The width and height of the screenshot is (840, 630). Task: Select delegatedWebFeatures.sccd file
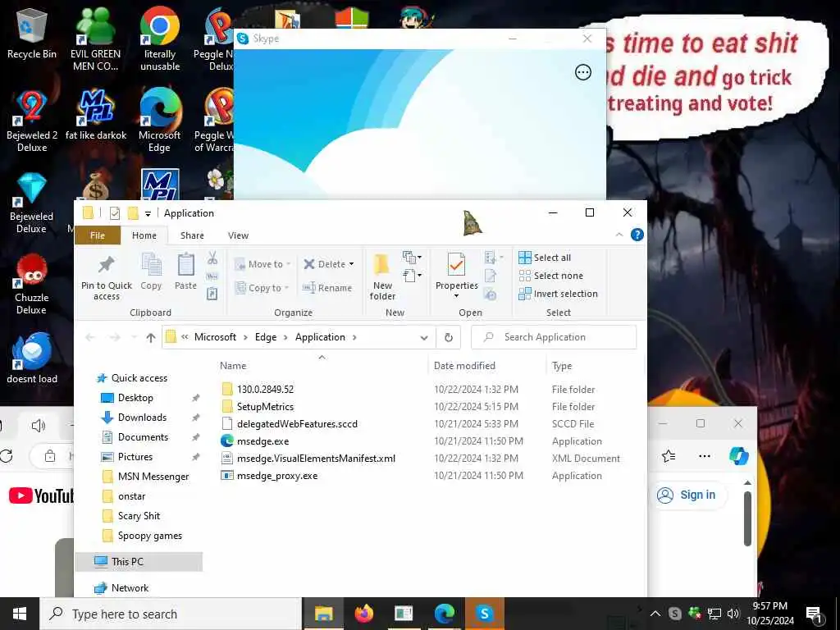pyautogui.click(x=297, y=424)
